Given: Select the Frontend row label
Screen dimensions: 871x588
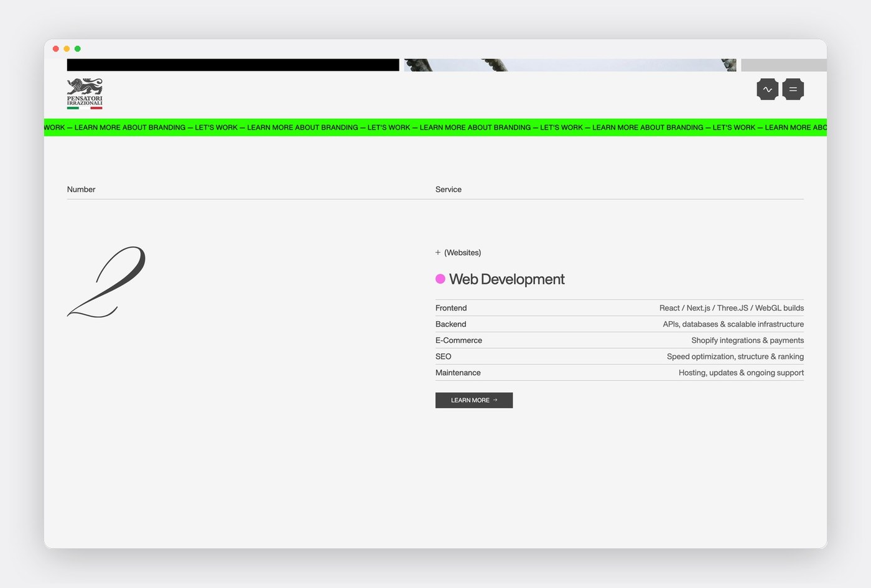Looking at the screenshot, I should tap(451, 308).
